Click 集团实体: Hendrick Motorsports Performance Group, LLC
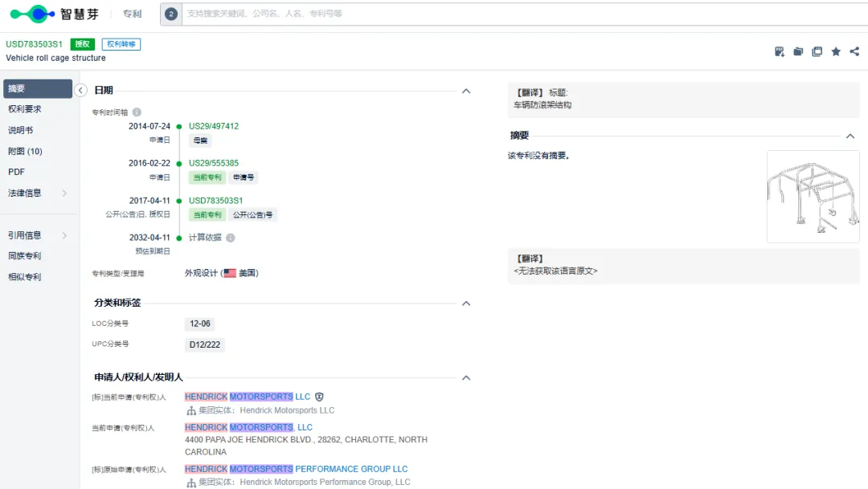Viewport: 868px width, 489px height. click(305, 483)
